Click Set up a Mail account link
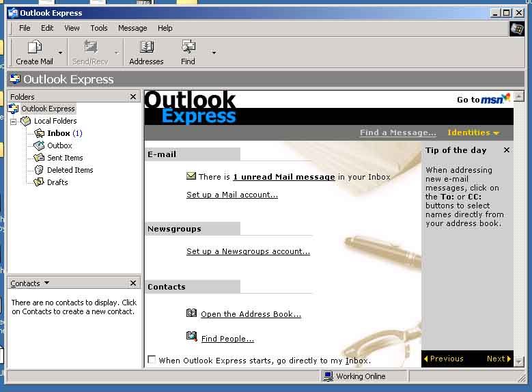This screenshot has height=392, width=532. tap(232, 195)
